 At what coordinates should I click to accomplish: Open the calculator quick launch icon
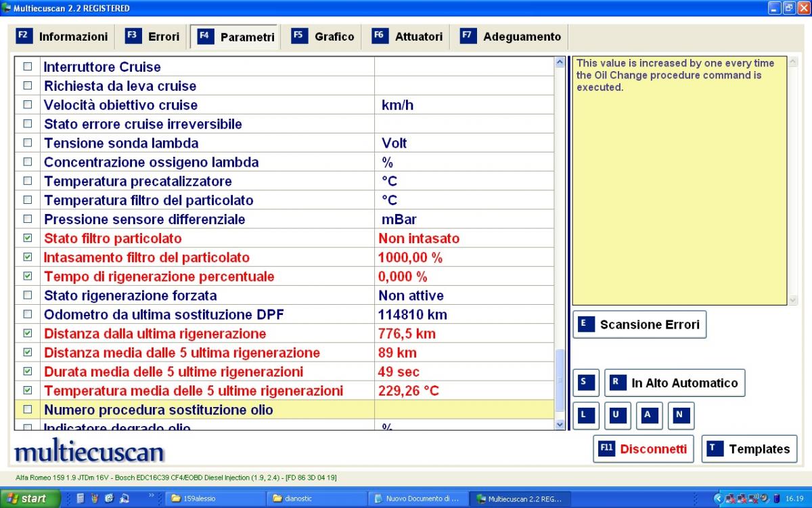tap(81, 499)
